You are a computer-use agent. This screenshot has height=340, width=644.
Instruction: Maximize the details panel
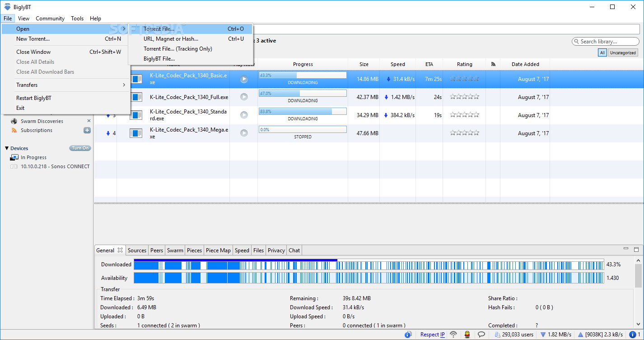pos(636,249)
